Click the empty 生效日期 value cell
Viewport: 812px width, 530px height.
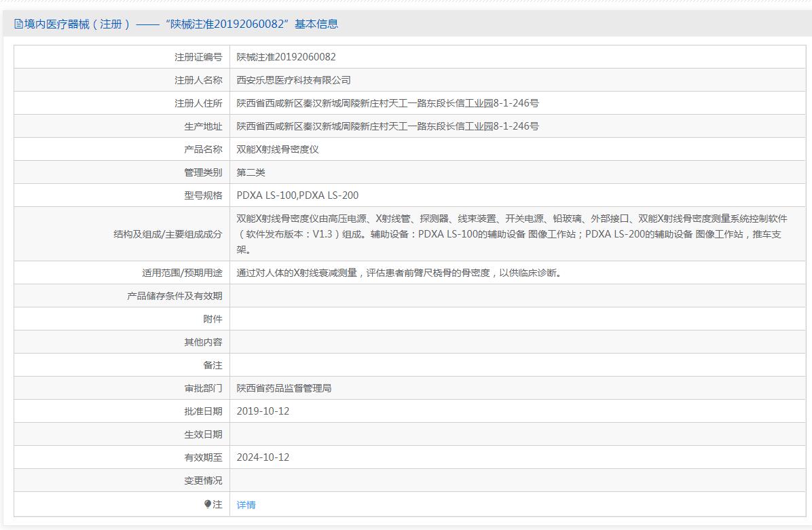[518, 434]
